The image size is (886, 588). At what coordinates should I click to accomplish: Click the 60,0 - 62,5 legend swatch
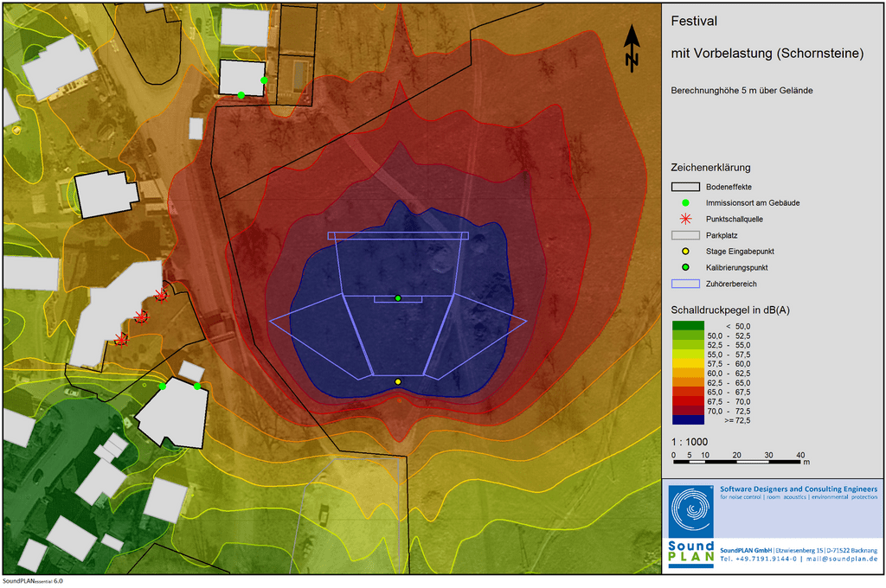coord(688,372)
